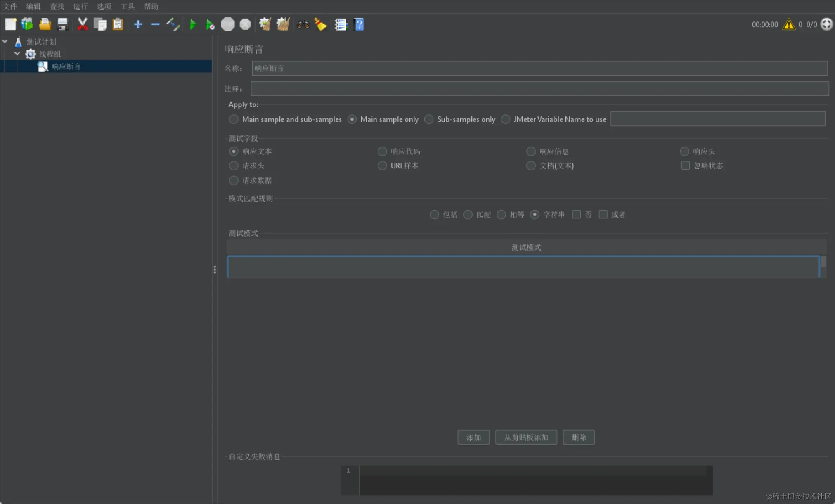Click the Save floppy disk icon
This screenshot has width=835, height=504.
(62, 24)
